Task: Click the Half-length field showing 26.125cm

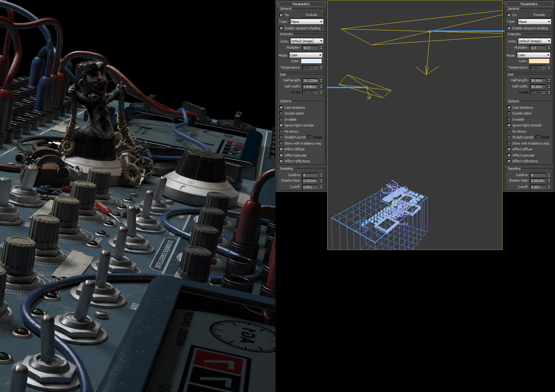Action: point(310,81)
